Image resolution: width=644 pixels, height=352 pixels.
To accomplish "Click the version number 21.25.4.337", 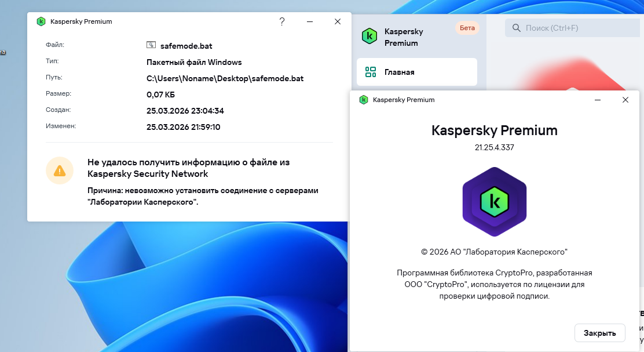I will [495, 148].
